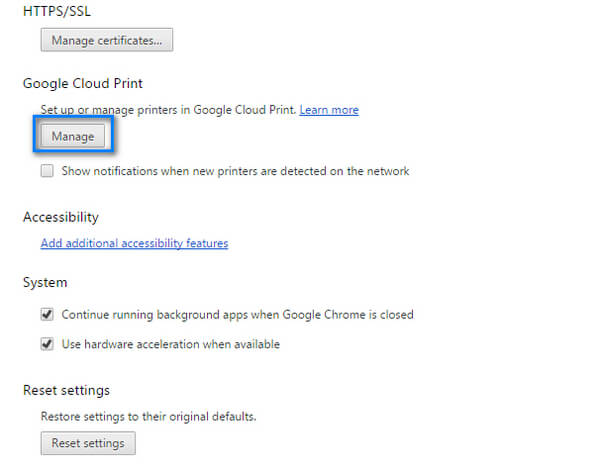
Task: Click the blue highlight border around Manage
Action: coord(73,117)
